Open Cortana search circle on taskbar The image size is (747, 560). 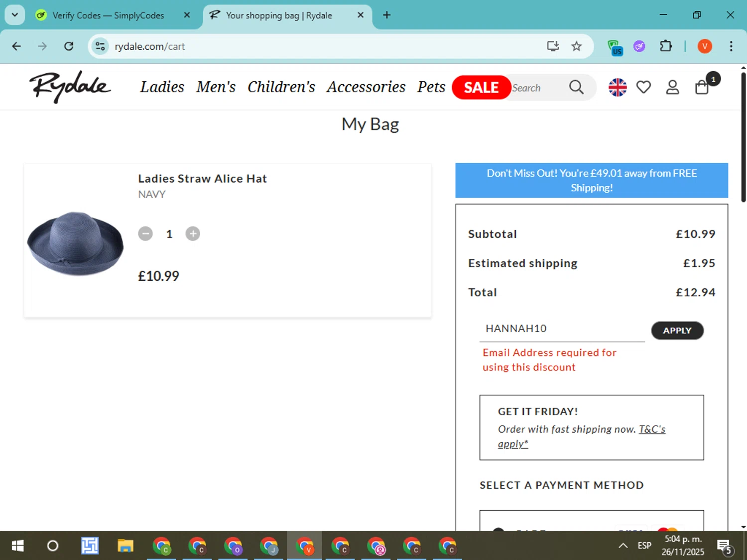coord(52,546)
